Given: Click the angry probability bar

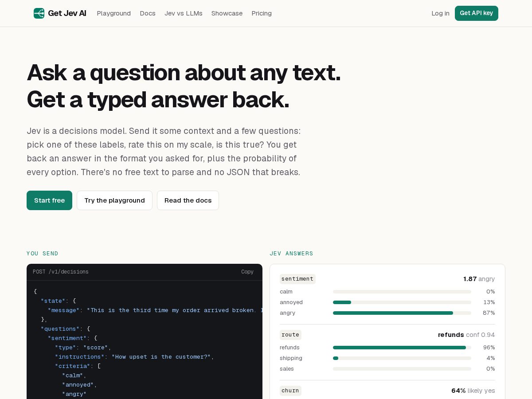Looking at the screenshot, I should [x=402, y=313].
